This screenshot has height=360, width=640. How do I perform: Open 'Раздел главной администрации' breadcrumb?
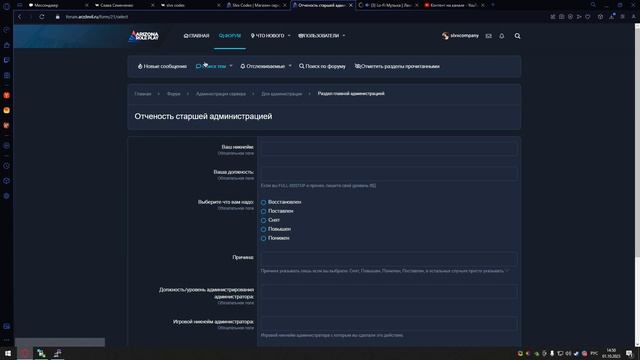[351, 93]
